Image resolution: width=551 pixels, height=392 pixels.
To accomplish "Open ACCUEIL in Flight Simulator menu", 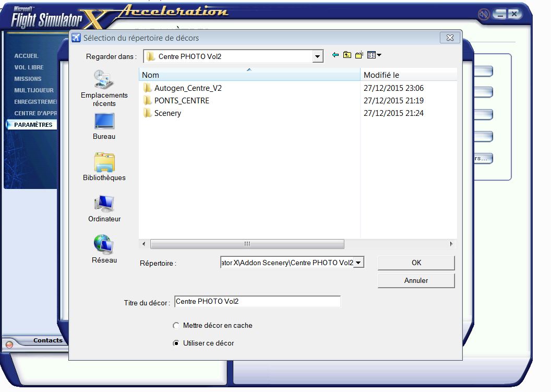I will pos(27,56).
